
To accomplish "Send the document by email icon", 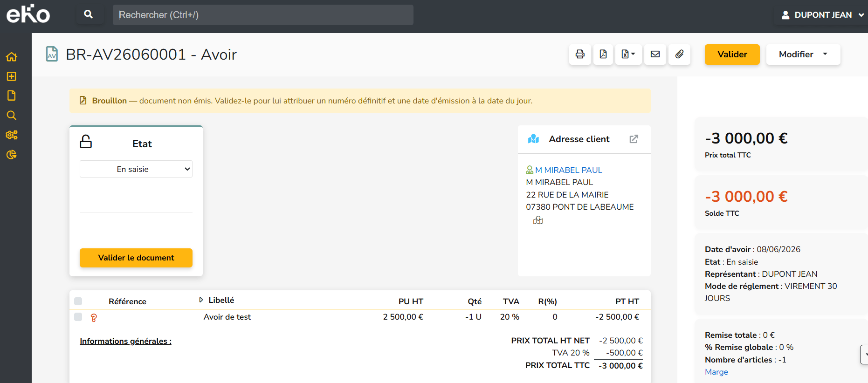I will click(655, 55).
